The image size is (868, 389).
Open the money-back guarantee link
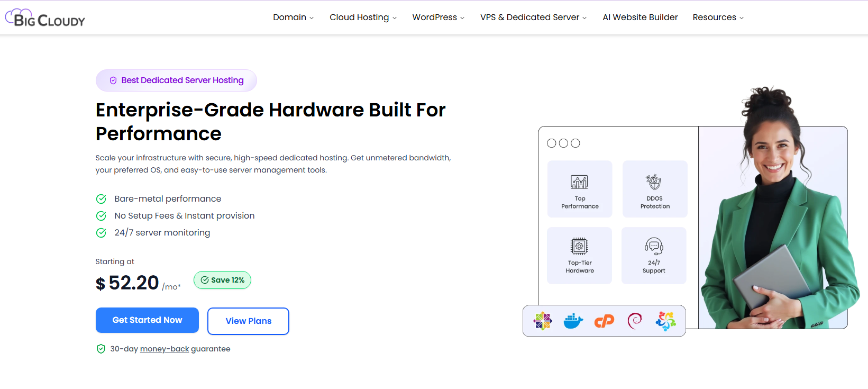click(165, 349)
